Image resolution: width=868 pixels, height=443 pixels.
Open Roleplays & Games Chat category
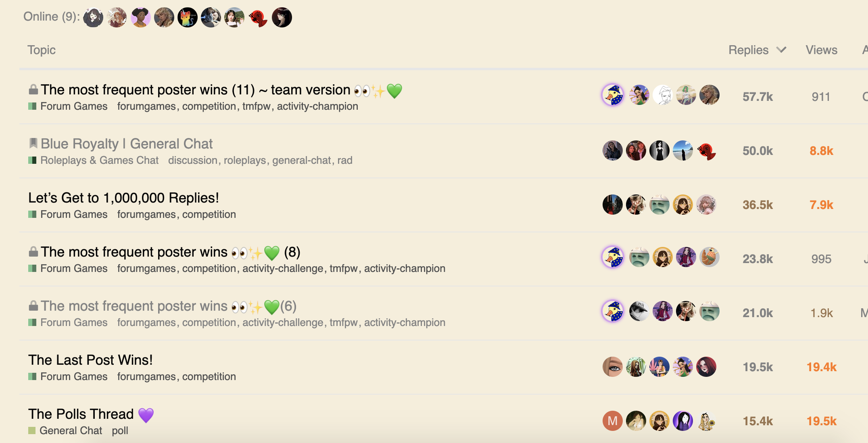tap(99, 160)
